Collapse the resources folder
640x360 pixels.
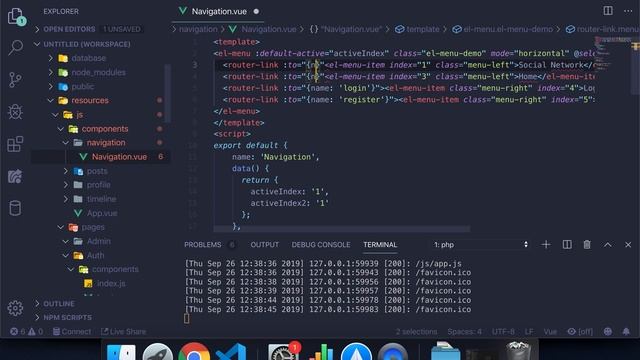90,100
